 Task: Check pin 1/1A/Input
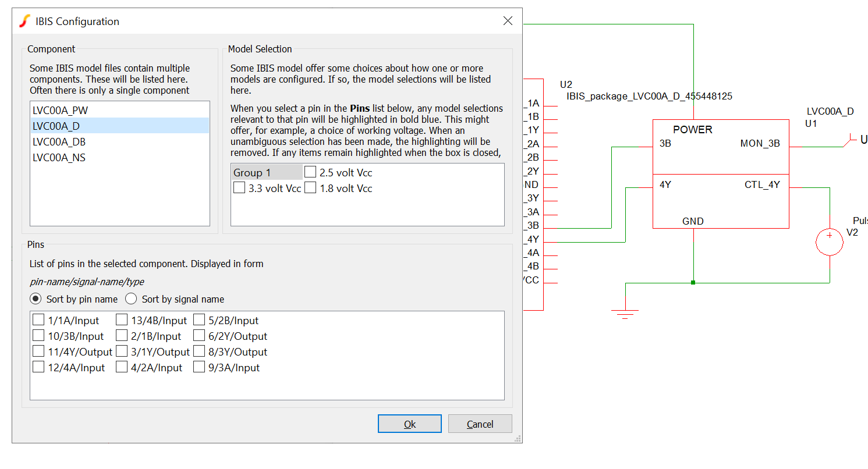coord(38,320)
